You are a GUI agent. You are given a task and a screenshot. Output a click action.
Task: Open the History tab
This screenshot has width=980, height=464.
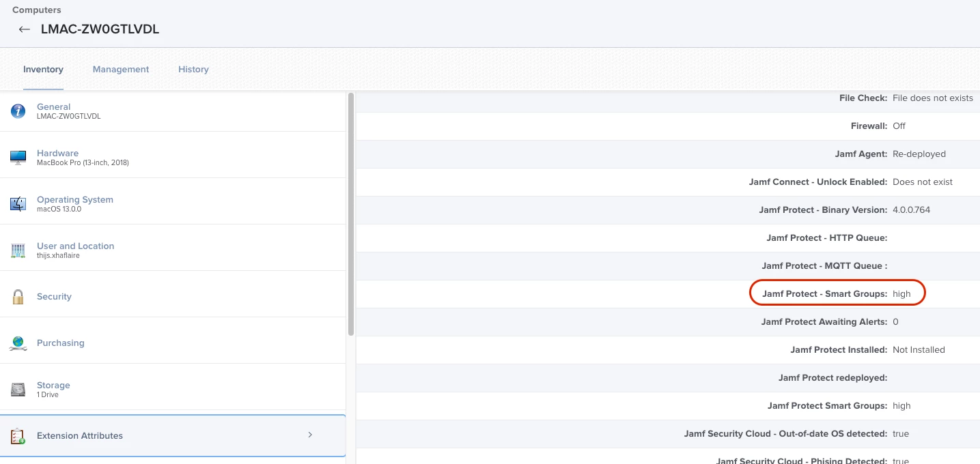[193, 70]
